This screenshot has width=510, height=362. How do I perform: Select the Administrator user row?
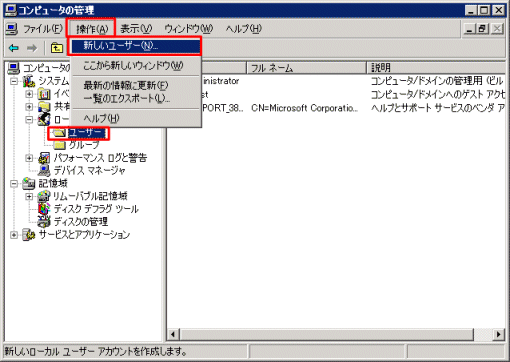point(220,81)
